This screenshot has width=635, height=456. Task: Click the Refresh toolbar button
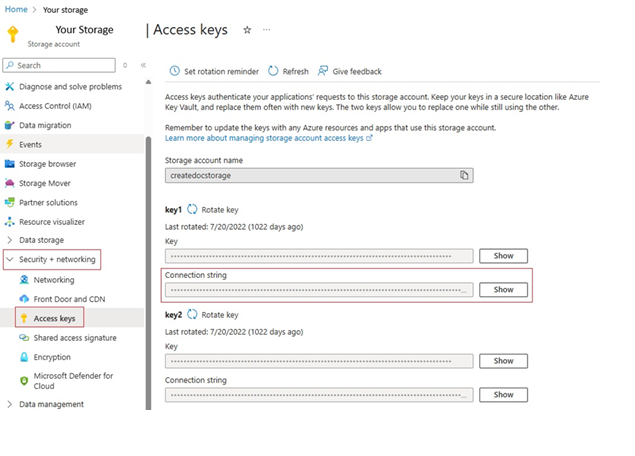(288, 71)
